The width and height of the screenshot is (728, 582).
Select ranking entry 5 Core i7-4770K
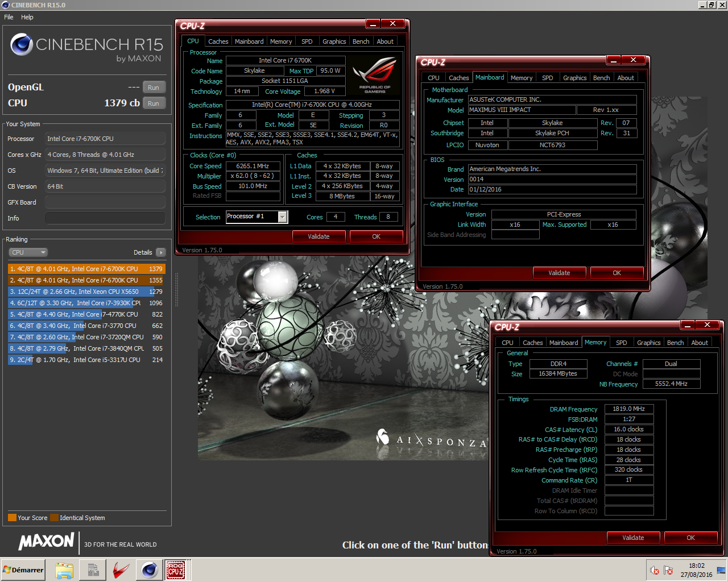(x=86, y=314)
